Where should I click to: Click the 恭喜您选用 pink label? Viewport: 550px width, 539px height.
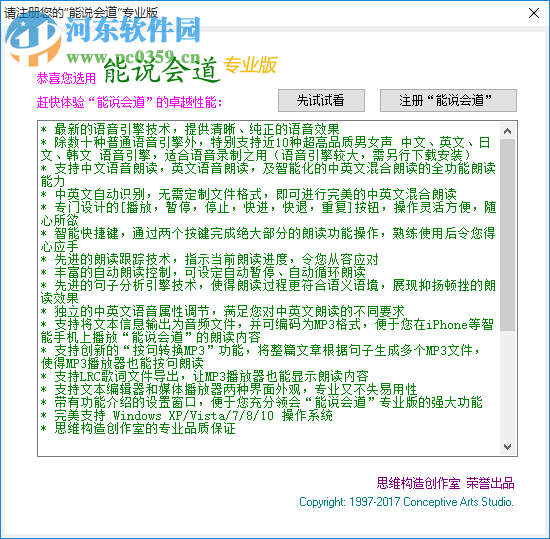coord(66,79)
